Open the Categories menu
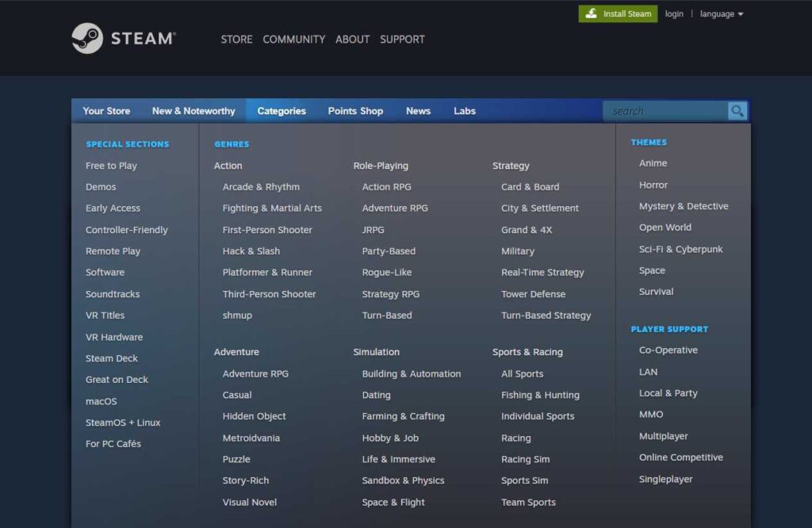Viewport: 812px width, 528px height. point(281,112)
